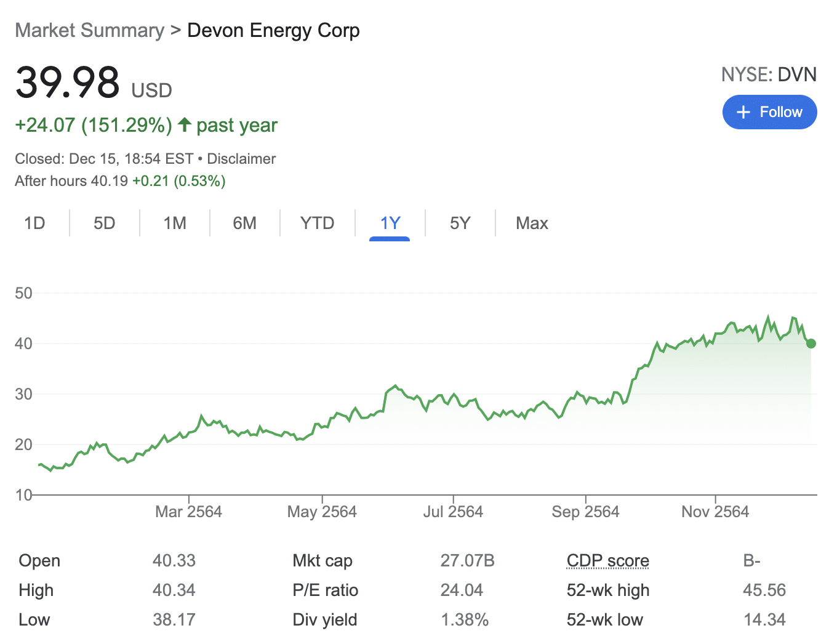Open the Market Summary breadcrumb link

(x=90, y=30)
